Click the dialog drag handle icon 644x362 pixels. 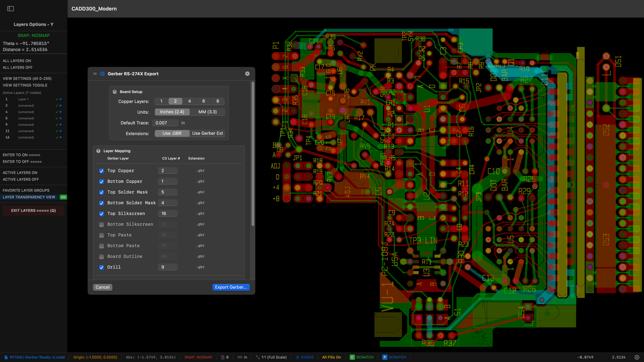[x=95, y=74]
